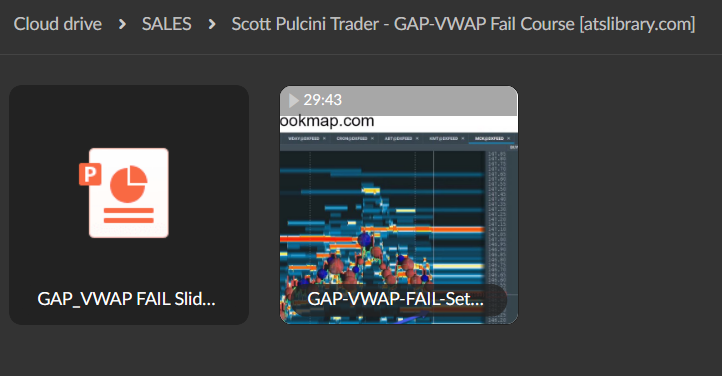
Task: Click the price scale column in video preview
Action: click(497, 237)
